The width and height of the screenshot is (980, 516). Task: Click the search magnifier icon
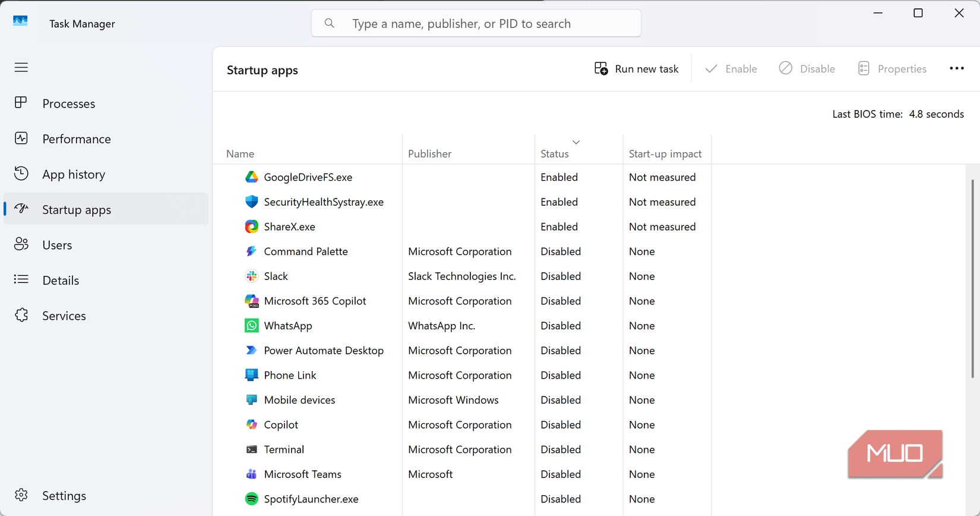pyautogui.click(x=330, y=23)
